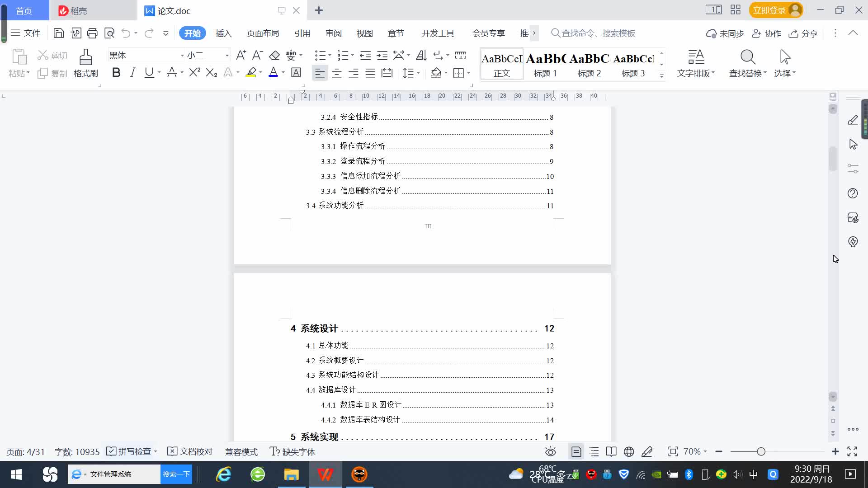Click the print icon in quick toolbar

coord(92,33)
